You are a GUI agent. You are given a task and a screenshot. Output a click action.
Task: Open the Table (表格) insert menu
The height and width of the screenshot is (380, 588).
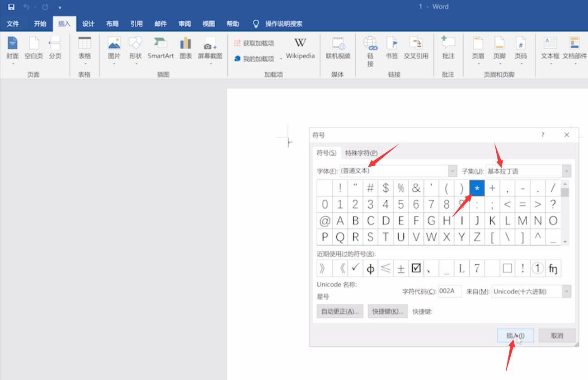[85, 50]
